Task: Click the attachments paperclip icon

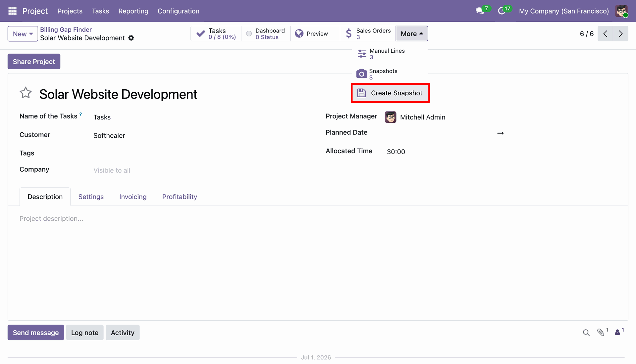Action: coord(601,333)
